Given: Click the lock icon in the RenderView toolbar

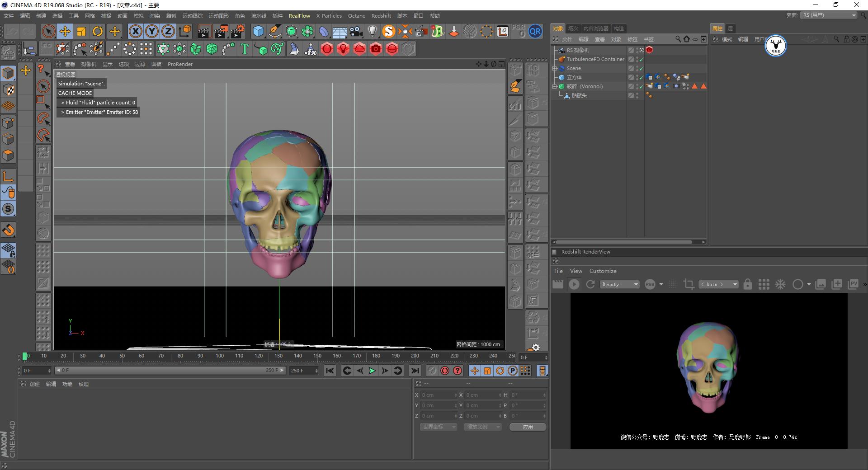Looking at the screenshot, I should coord(748,284).
